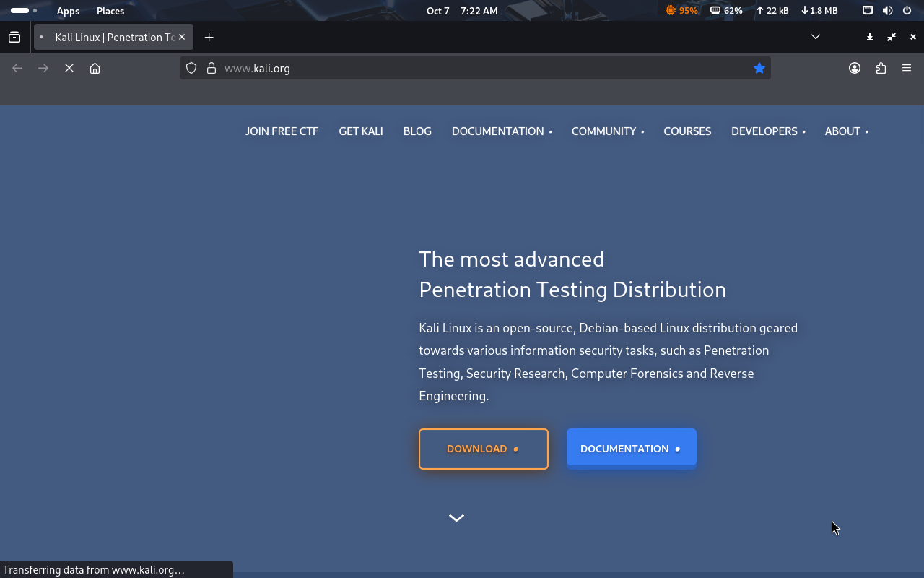The width and height of the screenshot is (924, 578).
Task: Open Firefox View recent browsing icon
Action: pyautogui.click(x=14, y=37)
